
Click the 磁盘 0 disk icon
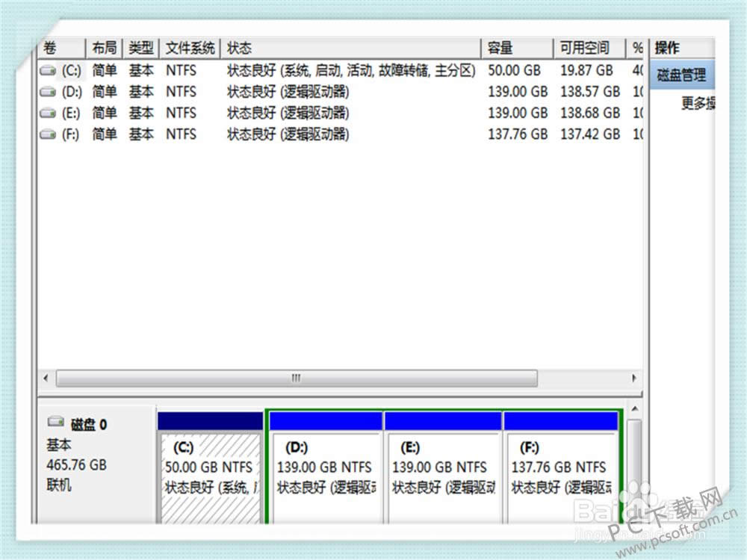[x=55, y=424]
